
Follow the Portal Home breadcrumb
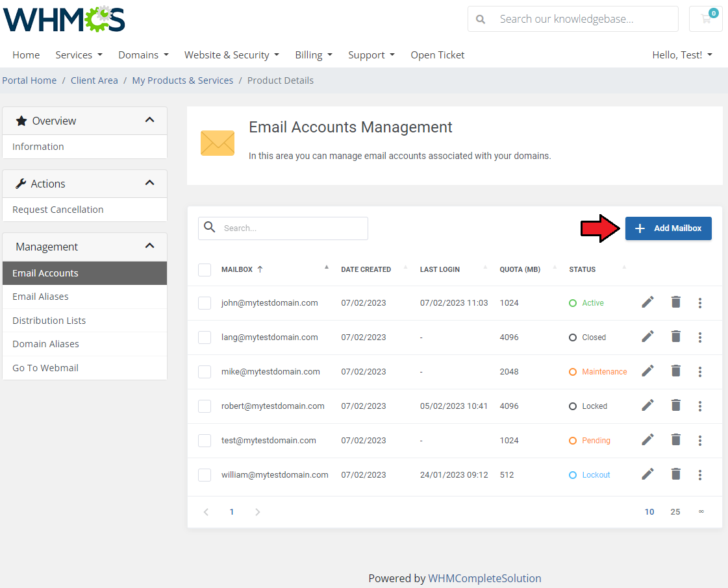(x=29, y=80)
